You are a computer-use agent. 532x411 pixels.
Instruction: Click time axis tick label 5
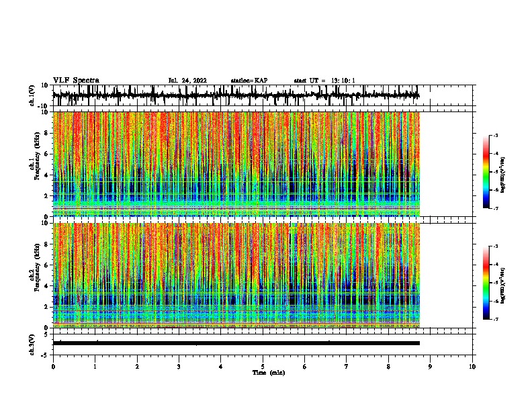[263, 367]
